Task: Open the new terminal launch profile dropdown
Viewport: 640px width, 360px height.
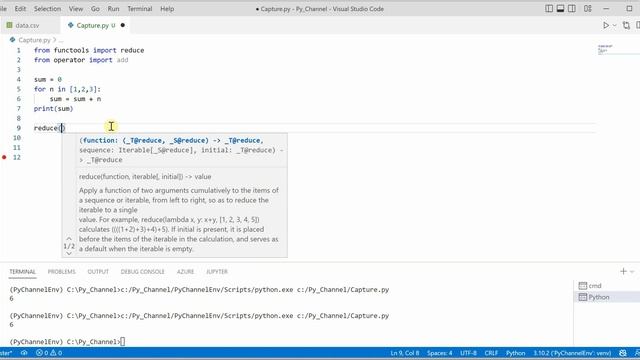Action: (632, 272)
